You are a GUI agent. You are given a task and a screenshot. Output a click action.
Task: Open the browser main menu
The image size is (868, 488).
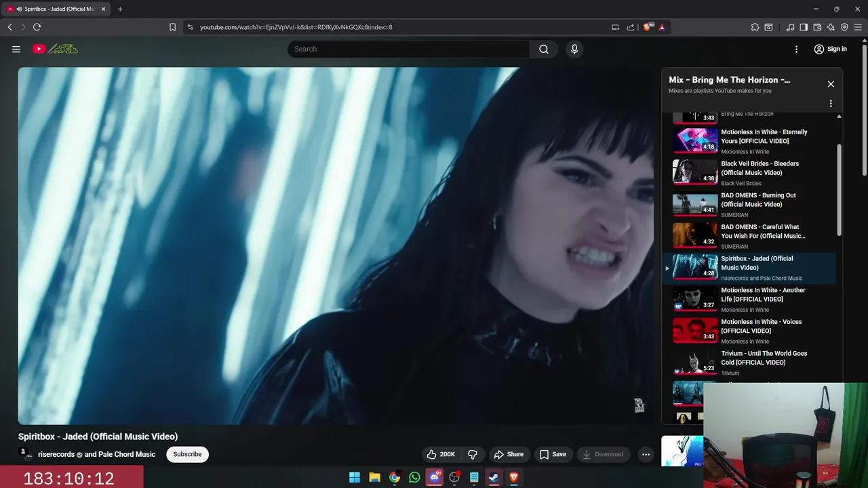pyautogui.click(x=858, y=27)
